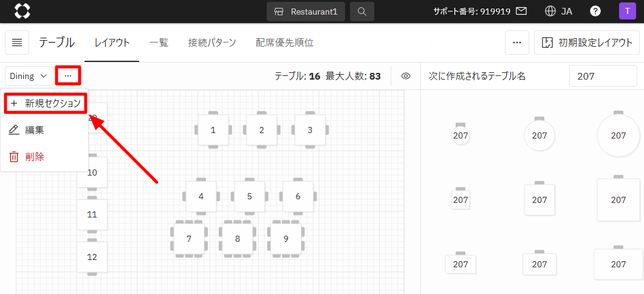The image size is (644, 294).
Task: Click the mail envelope icon
Action: click(x=521, y=11)
